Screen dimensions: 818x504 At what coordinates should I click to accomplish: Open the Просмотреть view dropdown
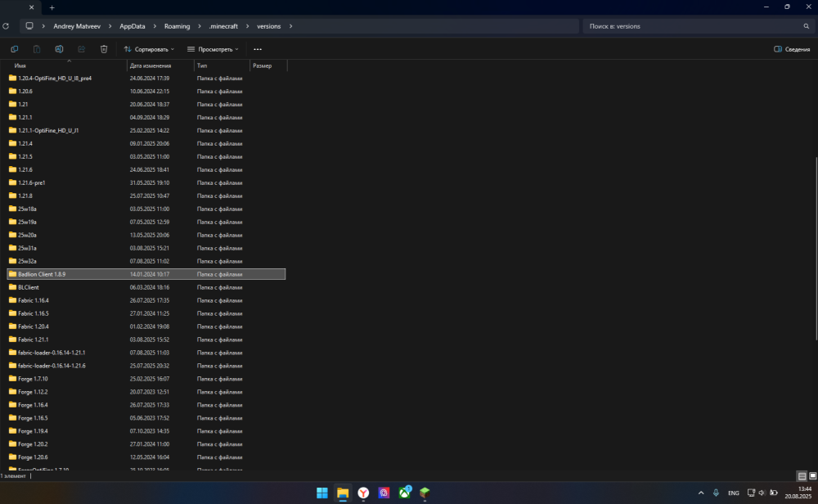213,49
